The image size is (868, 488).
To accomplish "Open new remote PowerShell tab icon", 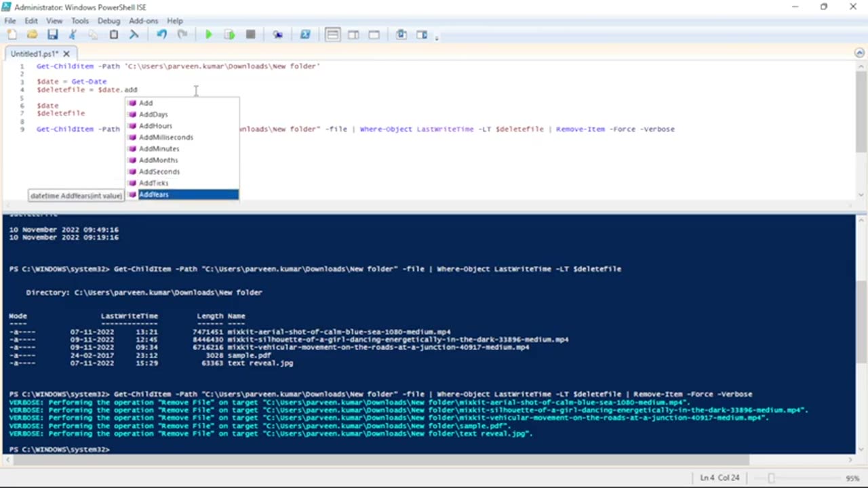I will [x=277, y=35].
